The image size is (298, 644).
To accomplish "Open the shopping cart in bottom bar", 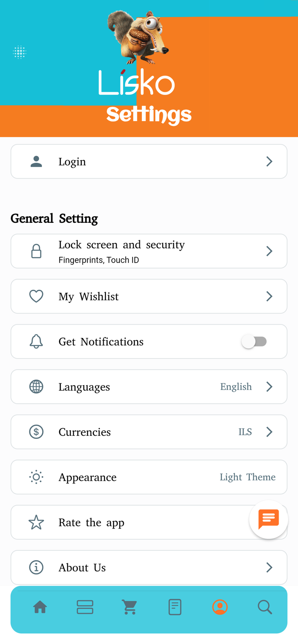I will pos(129,607).
